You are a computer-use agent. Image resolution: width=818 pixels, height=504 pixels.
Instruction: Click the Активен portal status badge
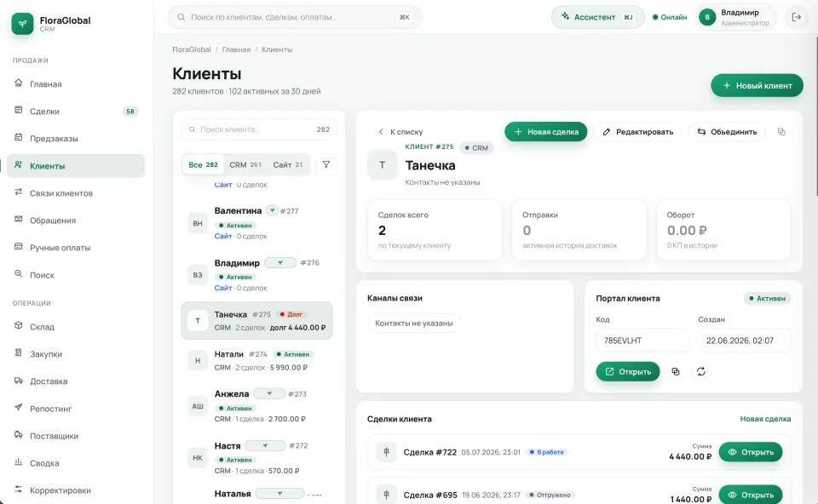coord(767,299)
